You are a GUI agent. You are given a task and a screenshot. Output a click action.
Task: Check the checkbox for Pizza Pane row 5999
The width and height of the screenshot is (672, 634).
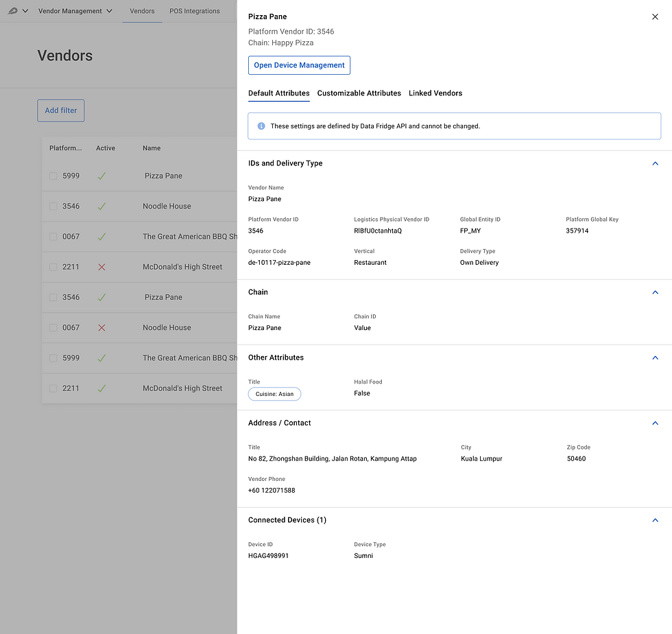tap(52, 176)
